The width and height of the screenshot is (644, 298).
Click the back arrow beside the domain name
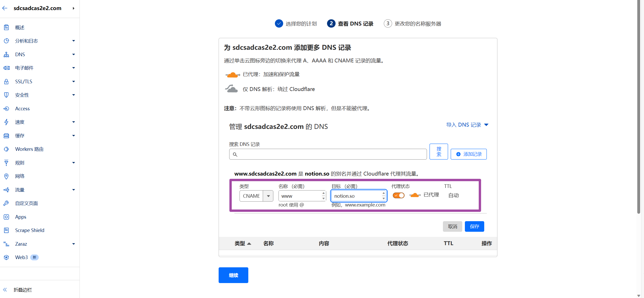coord(5,8)
